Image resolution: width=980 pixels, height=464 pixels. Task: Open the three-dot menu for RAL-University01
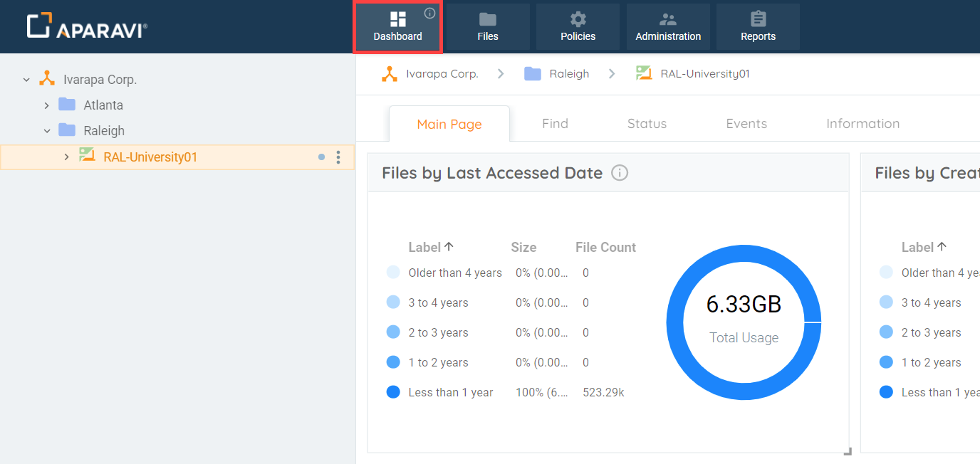coord(338,157)
